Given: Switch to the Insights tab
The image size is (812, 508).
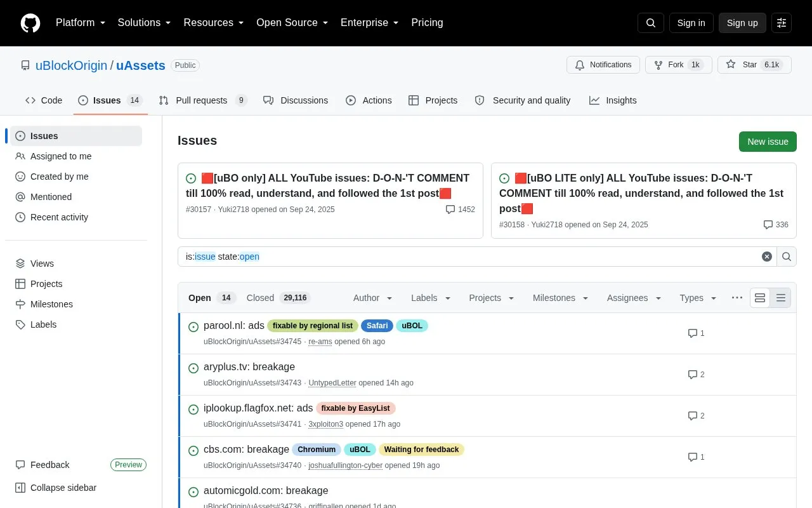Looking at the screenshot, I should pyautogui.click(x=613, y=100).
